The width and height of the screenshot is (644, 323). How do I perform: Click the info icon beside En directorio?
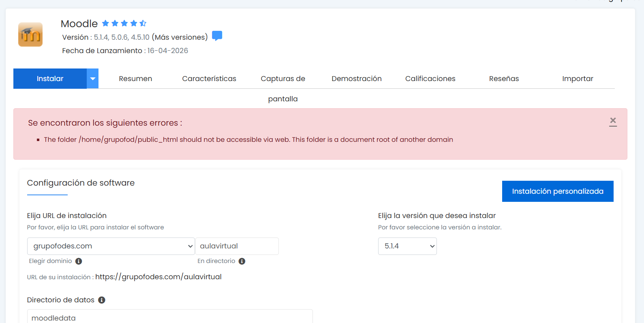[x=242, y=261]
